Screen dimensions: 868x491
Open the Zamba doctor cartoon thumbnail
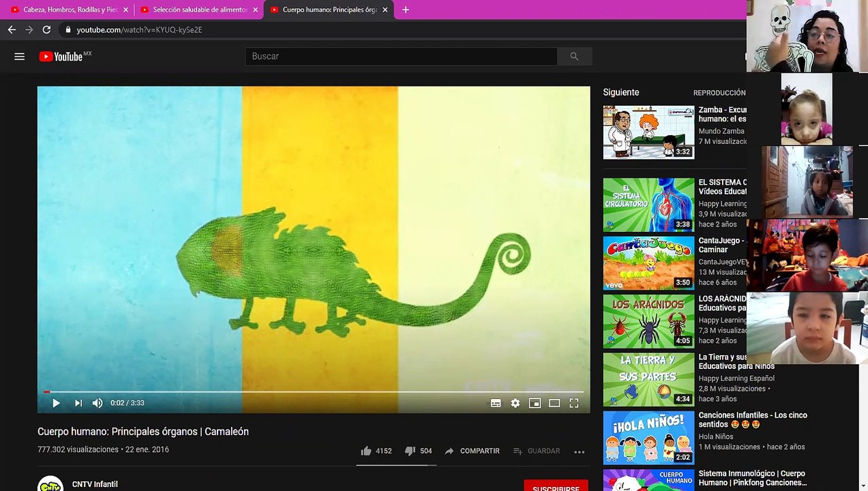(x=648, y=132)
